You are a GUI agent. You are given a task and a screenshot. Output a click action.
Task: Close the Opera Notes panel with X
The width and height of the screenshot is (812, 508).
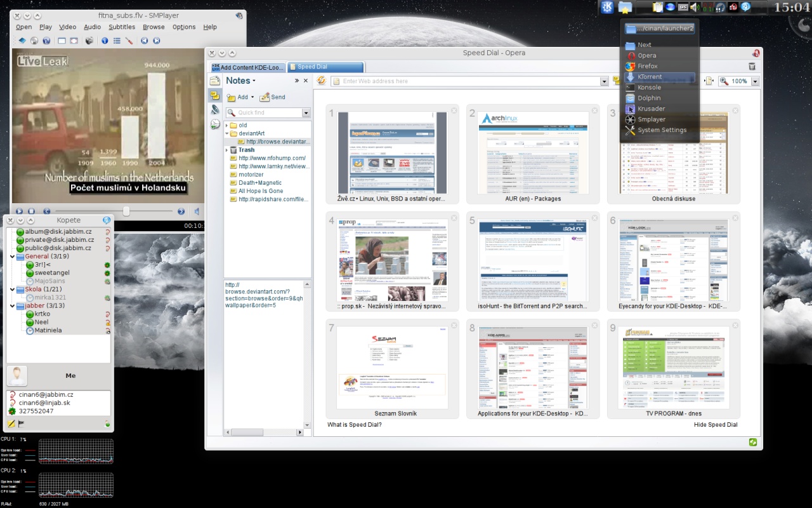(x=306, y=81)
